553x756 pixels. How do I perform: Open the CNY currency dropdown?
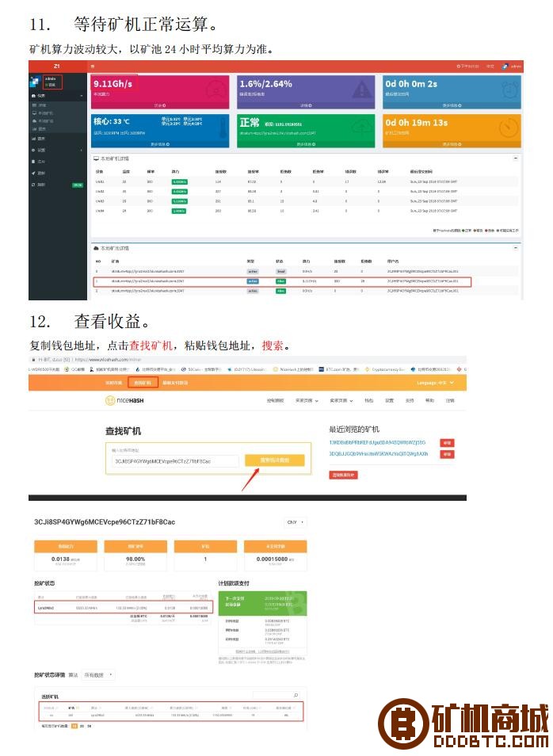tap(296, 523)
